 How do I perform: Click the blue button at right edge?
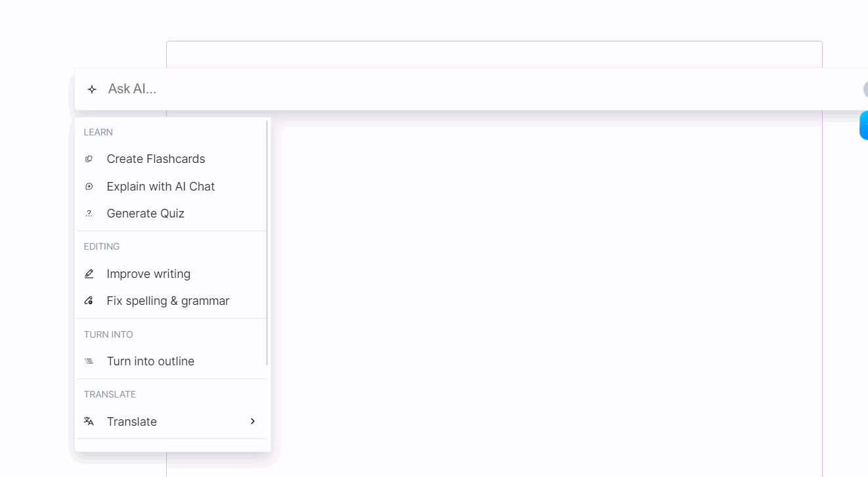864,125
